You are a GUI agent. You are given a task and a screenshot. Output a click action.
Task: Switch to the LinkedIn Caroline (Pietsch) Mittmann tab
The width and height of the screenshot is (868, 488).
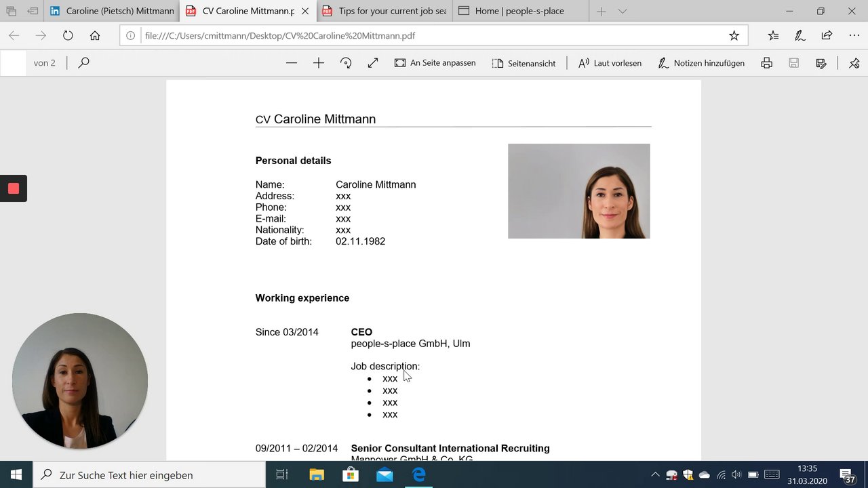coord(112,11)
